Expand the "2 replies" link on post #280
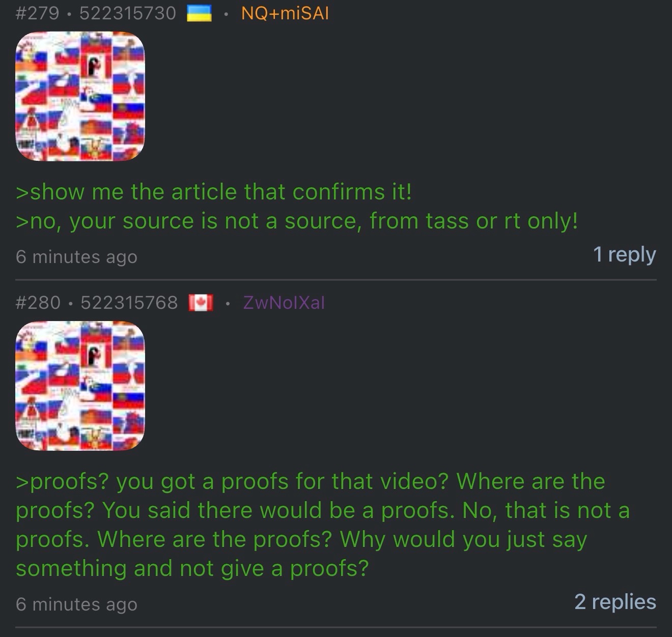Image resolution: width=672 pixels, height=637 pixels. point(615,602)
